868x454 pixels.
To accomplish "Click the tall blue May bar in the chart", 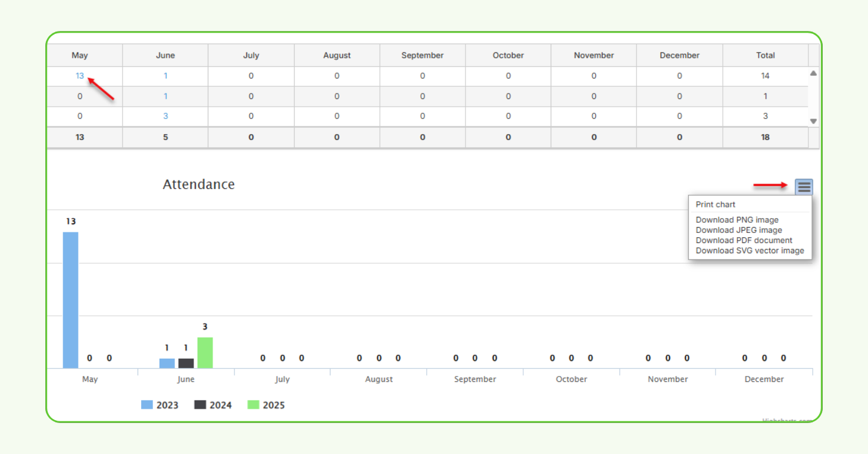I will click(x=70, y=298).
